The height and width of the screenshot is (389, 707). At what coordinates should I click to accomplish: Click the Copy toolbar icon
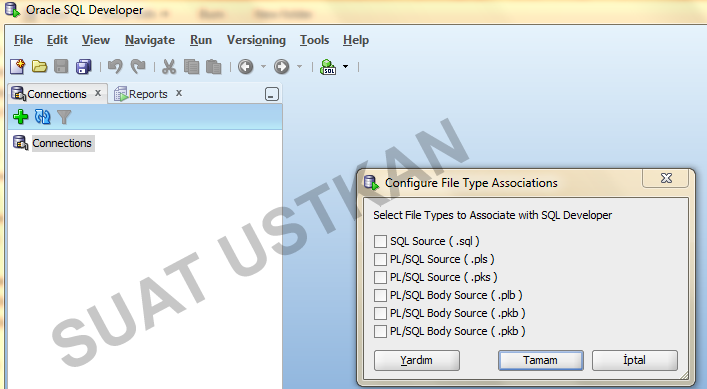191,67
